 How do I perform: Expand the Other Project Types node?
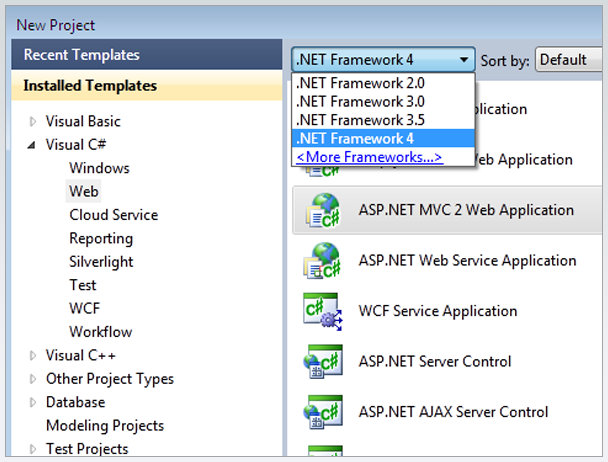pyautogui.click(x=33, y=379)
